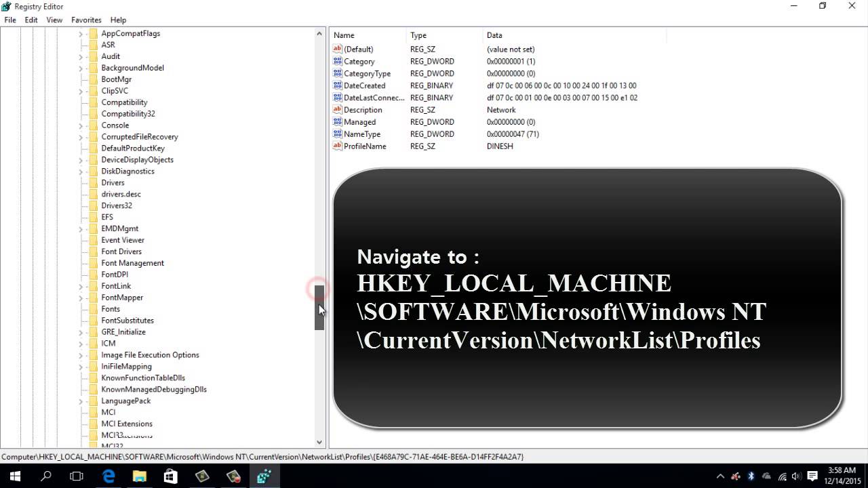The image size is (868, 488).
Task: Expand the DeviceDisplayObjects key
Action: click(x=81, y=161)
